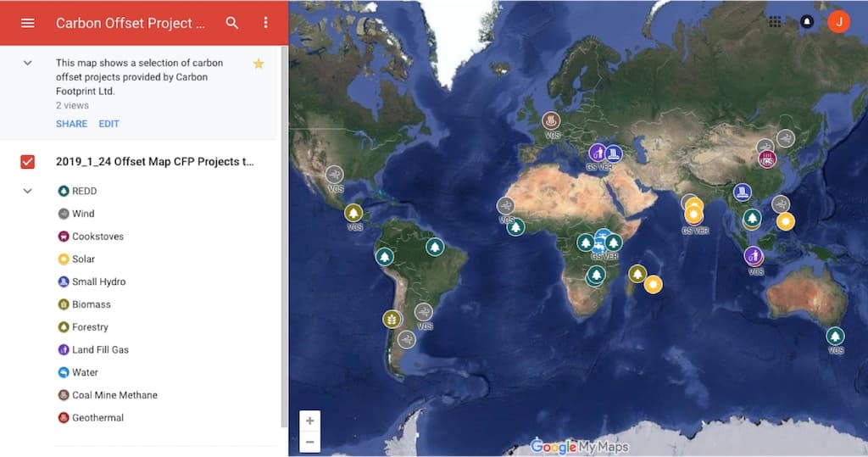Select the Land Fill Gas legend entry
The height and width of the screenshot is (457, 868).
[x=93, y=350]
